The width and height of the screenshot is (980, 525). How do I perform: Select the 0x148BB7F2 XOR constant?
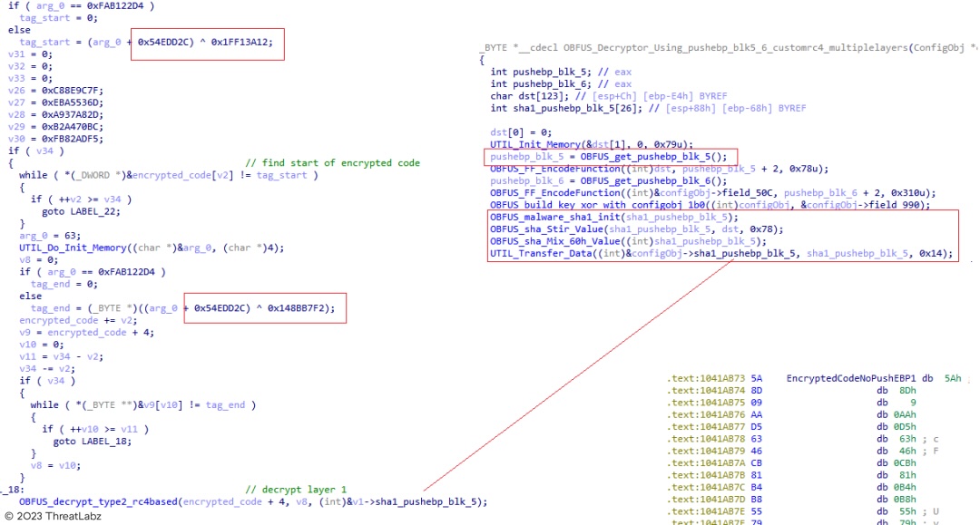point(295,308)
